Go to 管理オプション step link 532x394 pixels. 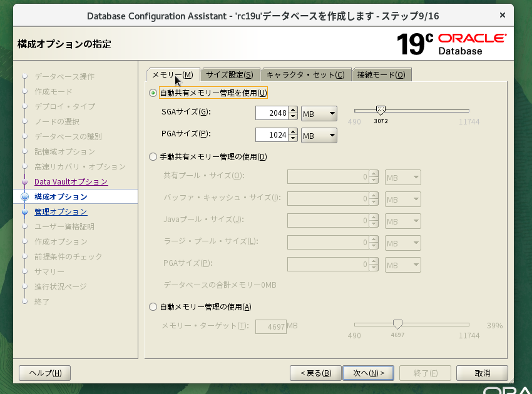pyautogui.click(x=61, y=212)
